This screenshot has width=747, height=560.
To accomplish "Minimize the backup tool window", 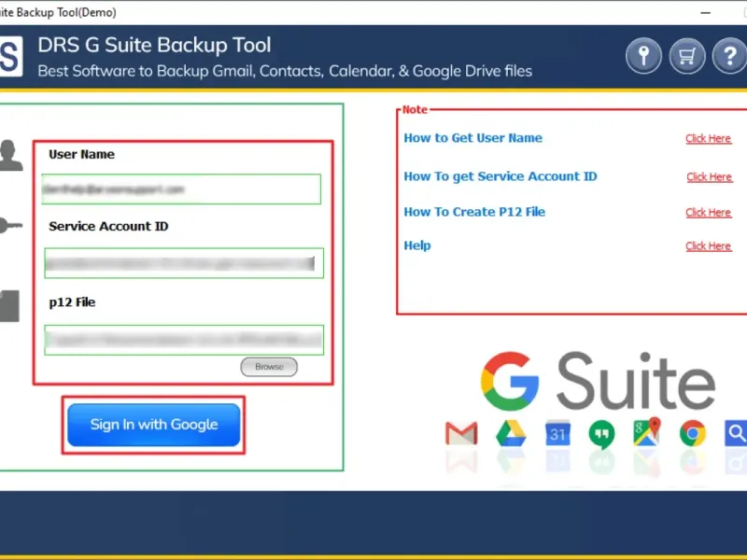I will click(706, 13).
